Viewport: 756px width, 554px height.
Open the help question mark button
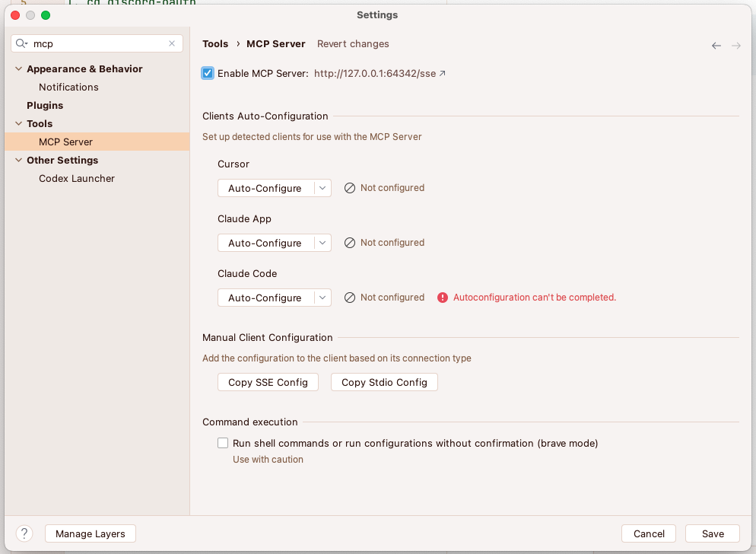(x=24, y=533)
